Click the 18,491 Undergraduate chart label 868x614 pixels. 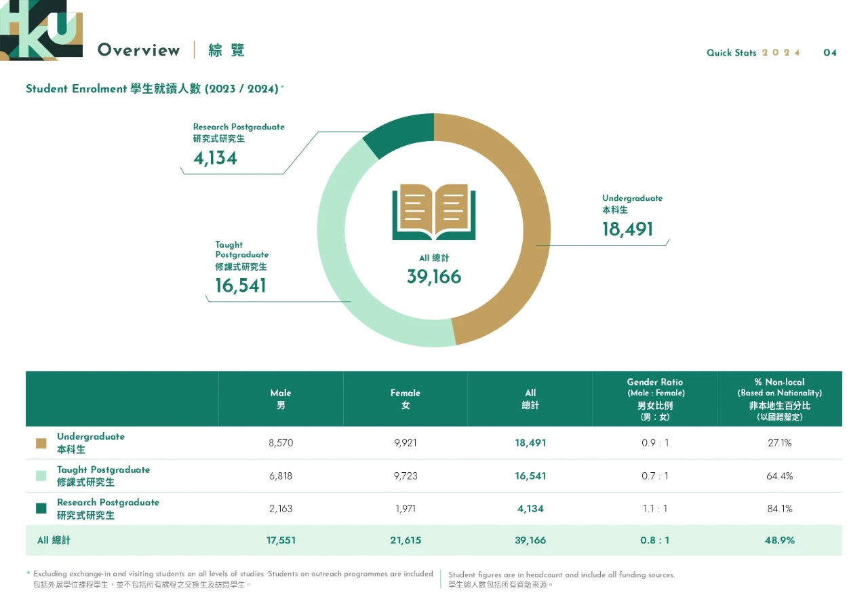click(627, 229)
